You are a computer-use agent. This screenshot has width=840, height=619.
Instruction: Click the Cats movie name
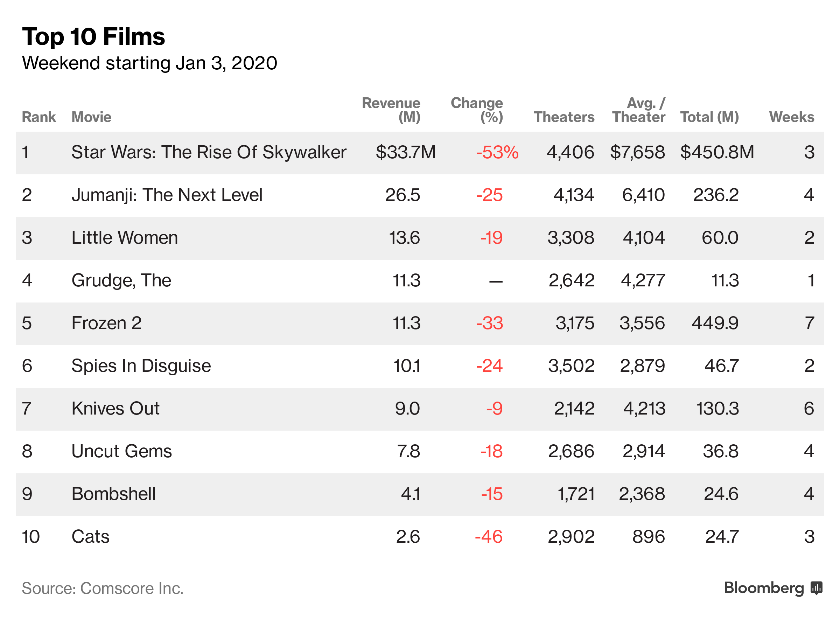[90, 537]
